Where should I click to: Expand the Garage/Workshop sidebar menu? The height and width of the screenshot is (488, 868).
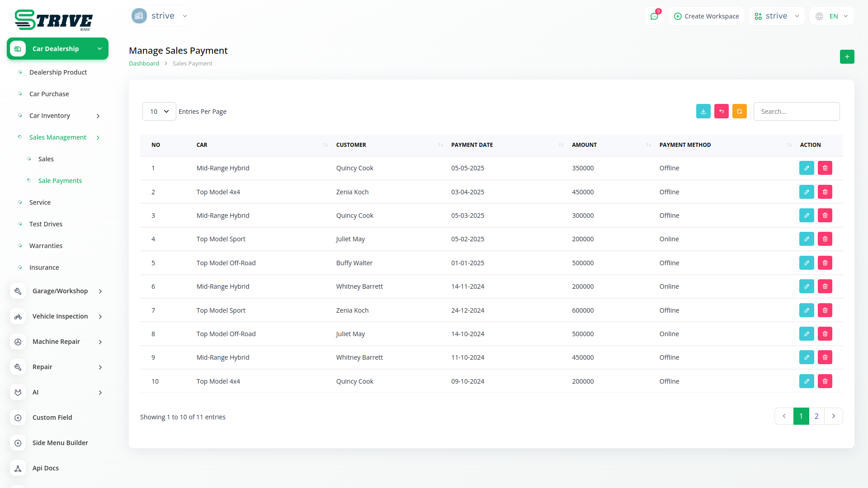pos(60,291)
